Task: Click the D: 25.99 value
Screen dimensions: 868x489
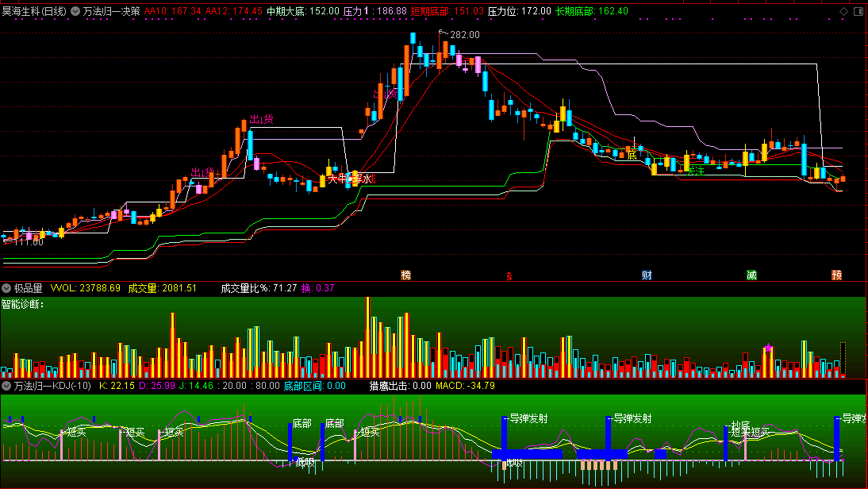Action: (x=156, y=386)
